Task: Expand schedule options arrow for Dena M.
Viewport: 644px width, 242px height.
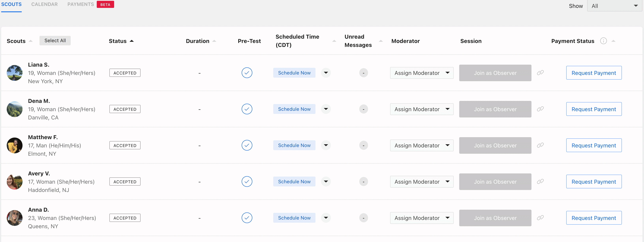Action: [x=326, y=109]
